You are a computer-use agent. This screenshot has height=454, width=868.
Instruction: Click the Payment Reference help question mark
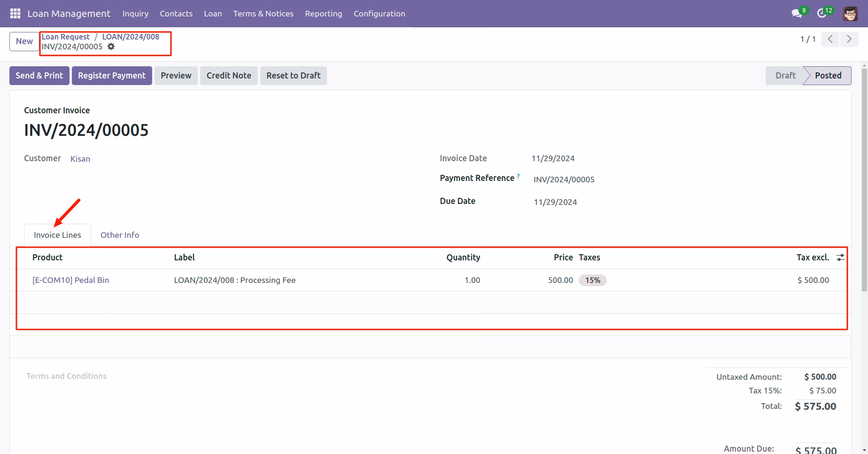coord(518,176)
